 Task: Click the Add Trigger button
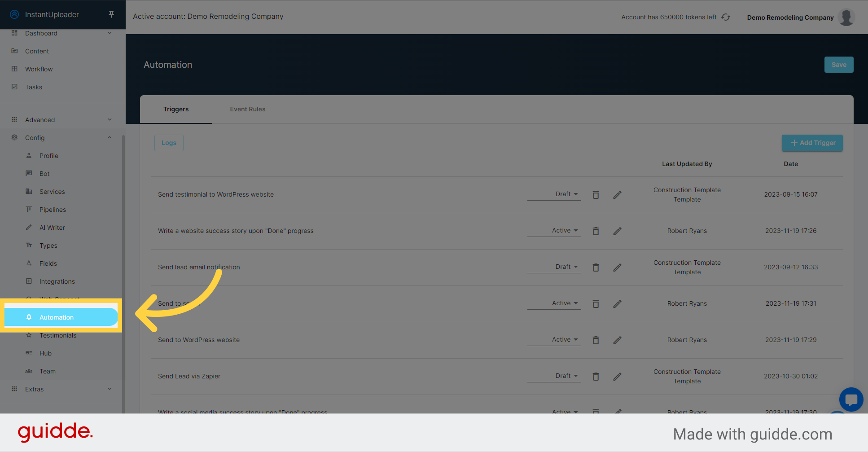(x=812, y=143)
